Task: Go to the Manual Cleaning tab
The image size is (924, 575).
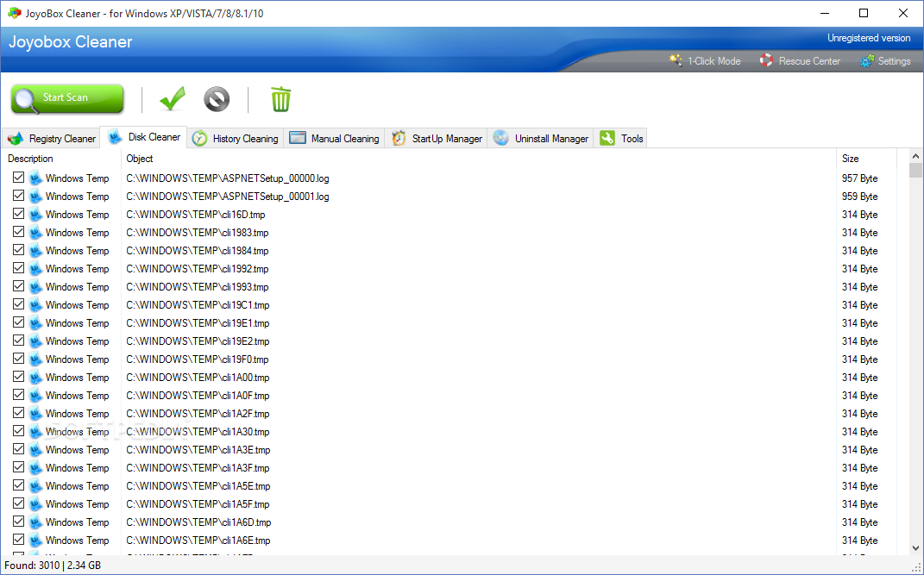Action: click(x=334, y=138)
